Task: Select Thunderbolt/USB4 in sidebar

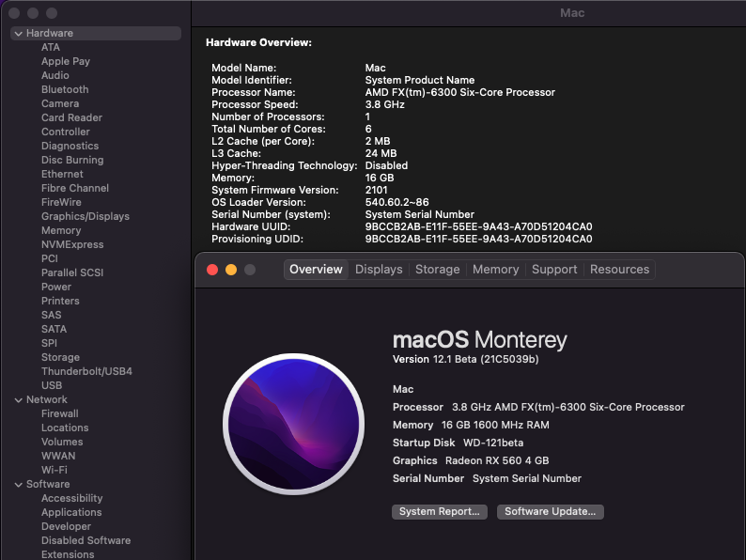Action: click(x=86, y=372)
